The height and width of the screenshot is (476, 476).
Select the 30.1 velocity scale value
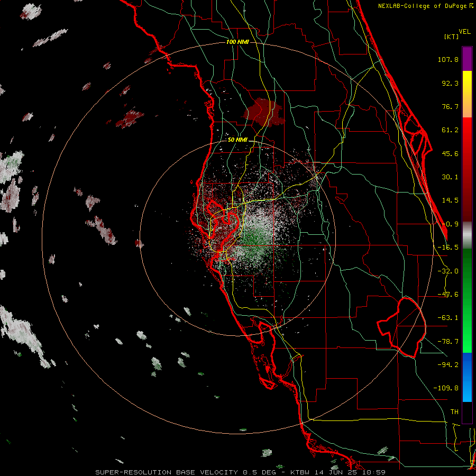point(450,177)
